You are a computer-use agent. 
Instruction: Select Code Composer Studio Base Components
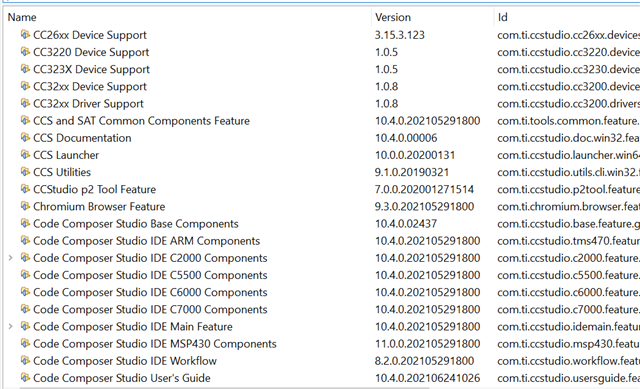click(136, 224)
